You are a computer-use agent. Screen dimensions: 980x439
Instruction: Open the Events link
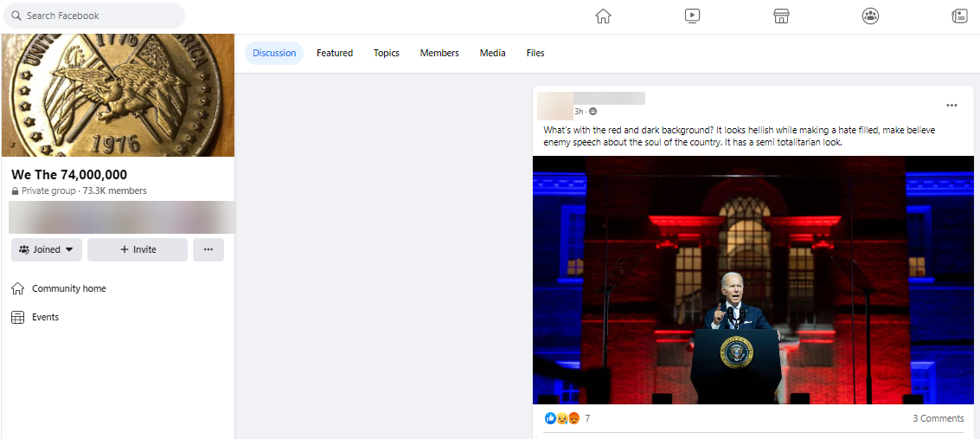(45, 317)
